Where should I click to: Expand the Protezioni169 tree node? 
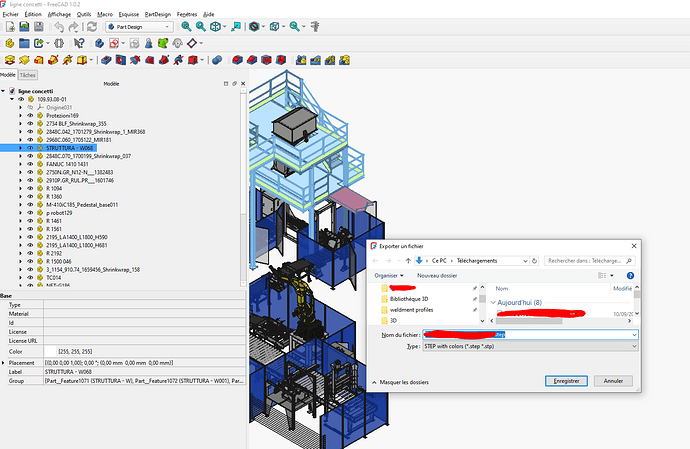pos(20,115)
